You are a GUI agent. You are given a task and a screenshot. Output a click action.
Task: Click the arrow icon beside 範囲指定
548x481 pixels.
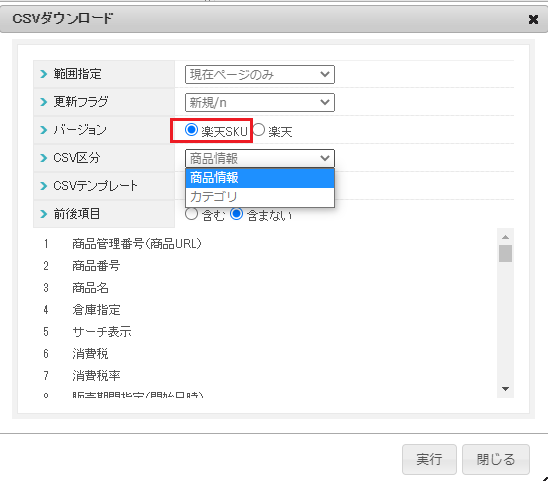(43, 74)
